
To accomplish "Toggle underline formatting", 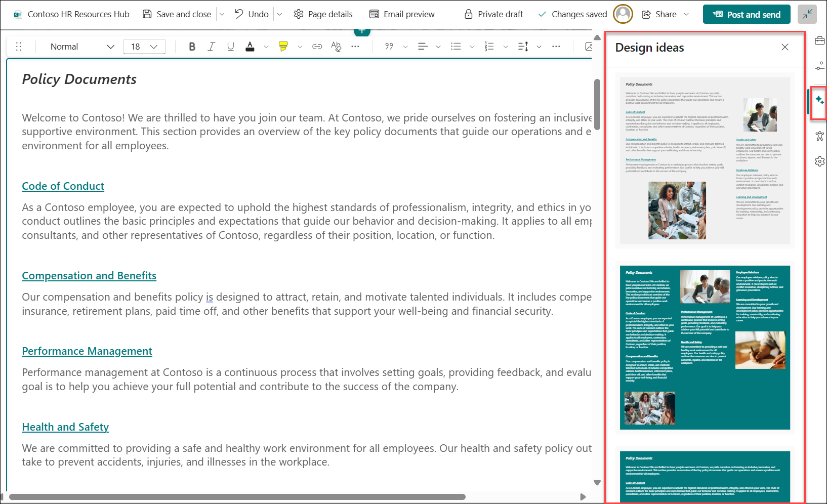I will pyautogui.click(x=230, y=46).
